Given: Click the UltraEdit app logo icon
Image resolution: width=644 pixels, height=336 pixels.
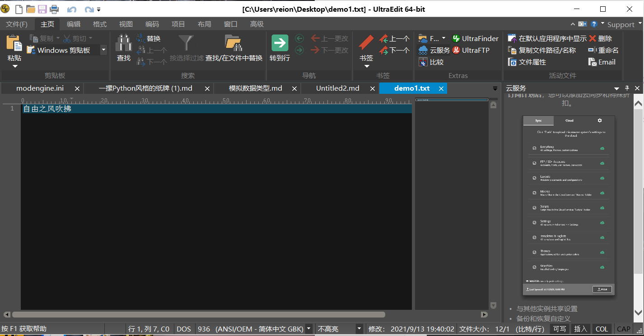Looking at the screenshot, I should pos(5,9).
